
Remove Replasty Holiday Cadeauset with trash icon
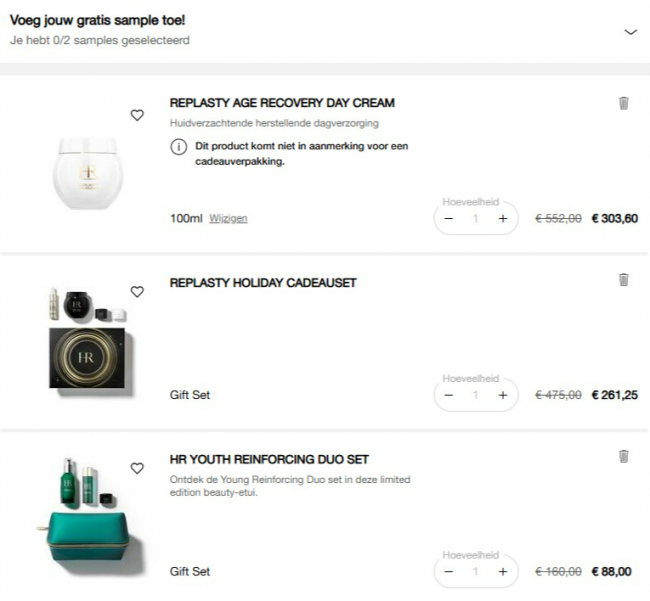pyautogui.click(x=624, y=280)
